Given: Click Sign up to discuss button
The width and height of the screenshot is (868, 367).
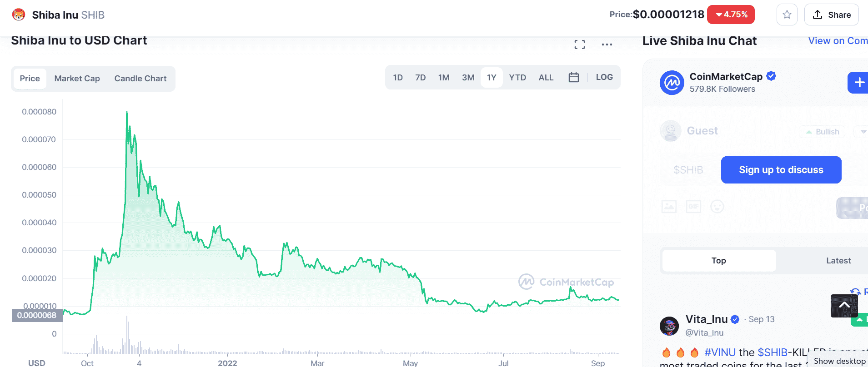Looking at the screenshot, I should (781, 170).
